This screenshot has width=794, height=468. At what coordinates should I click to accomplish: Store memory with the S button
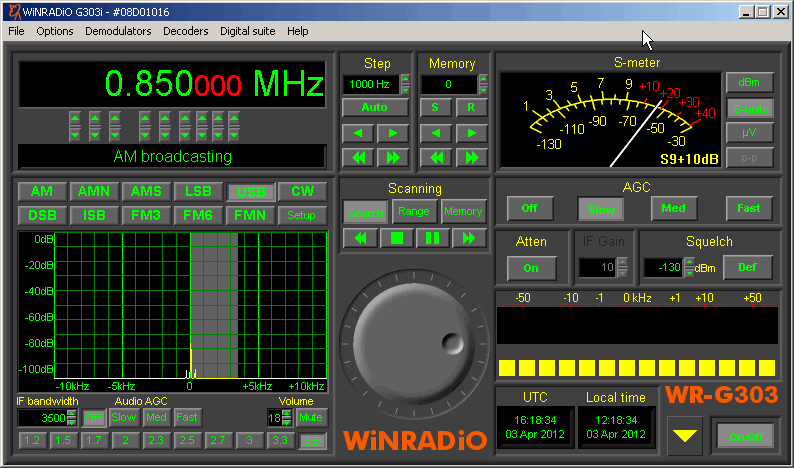[435, 107]
